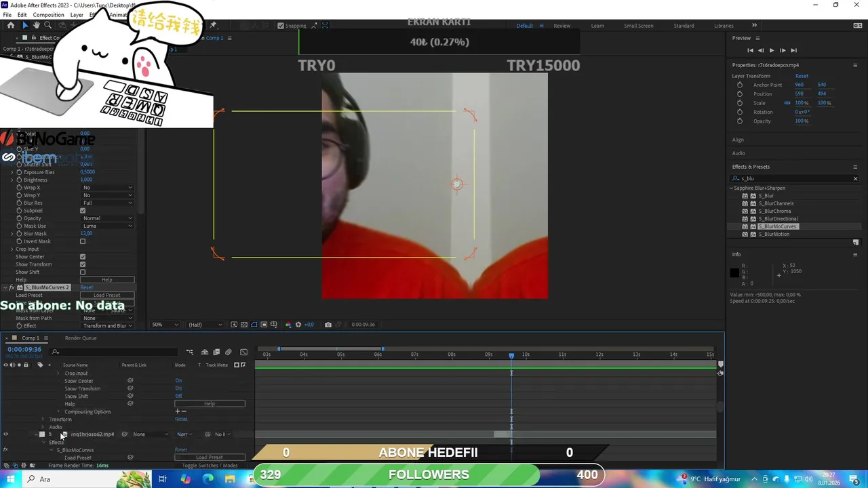The height and width of the screenshot is (488, 868).
Task: Create new animation preset icon
Action: [855, 243]
